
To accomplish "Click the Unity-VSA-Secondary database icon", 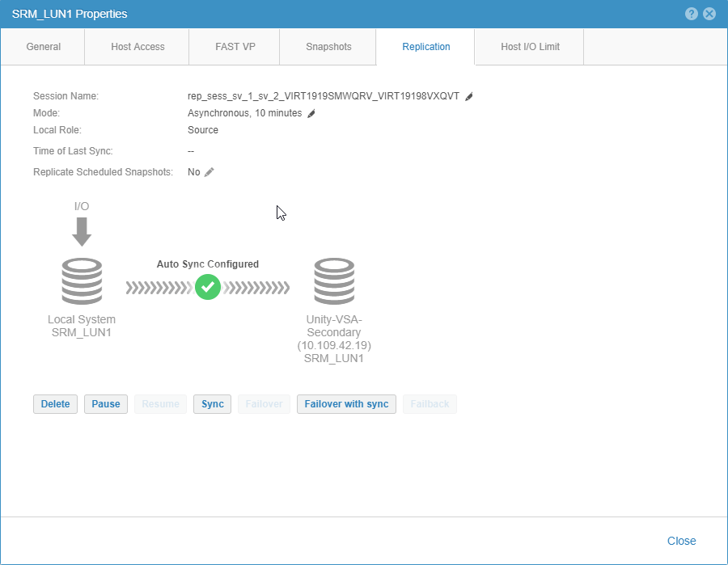I will click(334, 281).
